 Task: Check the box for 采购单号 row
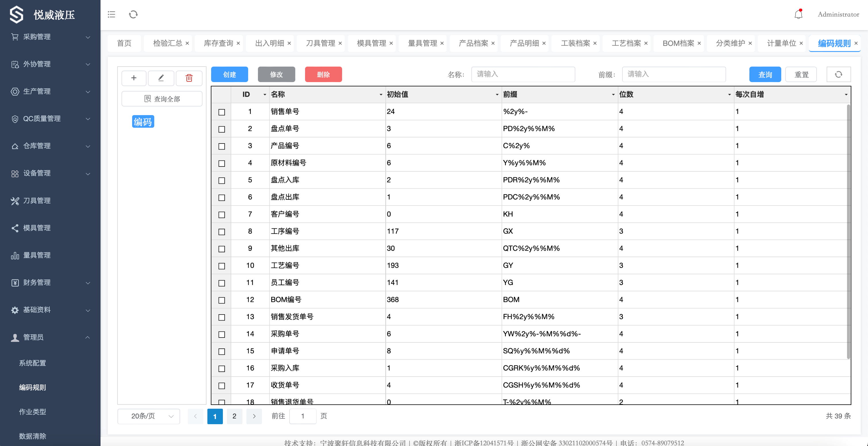[x=222, y=335]
